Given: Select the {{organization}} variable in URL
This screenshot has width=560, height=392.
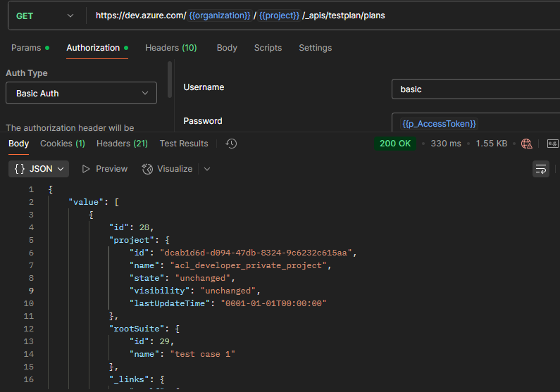Looking at the screenshot, I should [x=220, y=15].
